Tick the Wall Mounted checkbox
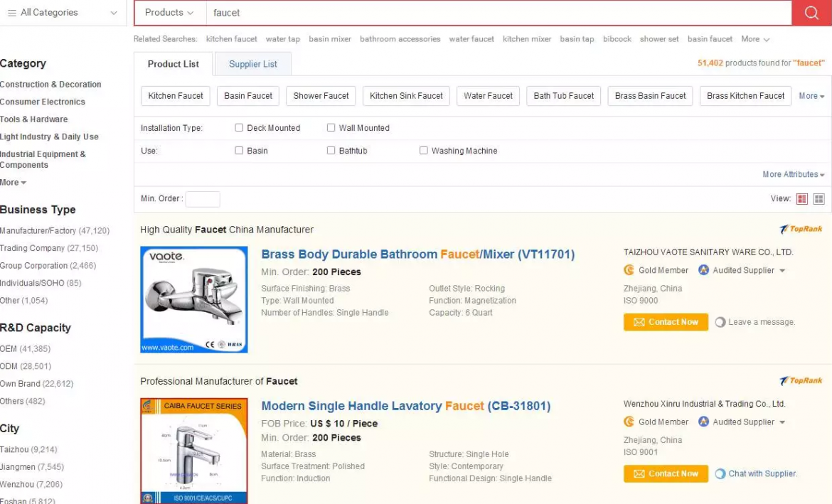832x504 pixels. 331,128
